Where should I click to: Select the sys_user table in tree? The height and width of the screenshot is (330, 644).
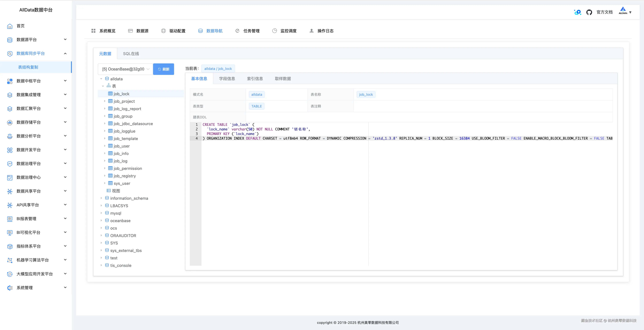click(122, 184)
